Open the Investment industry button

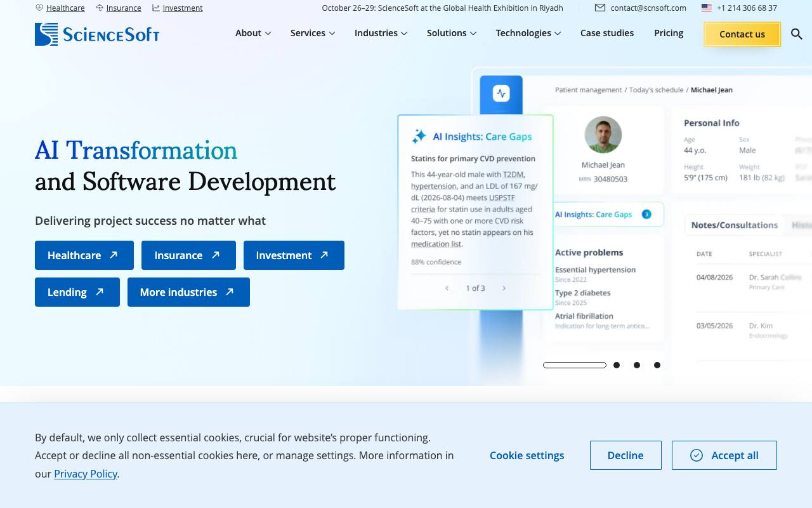coord(294,255)
